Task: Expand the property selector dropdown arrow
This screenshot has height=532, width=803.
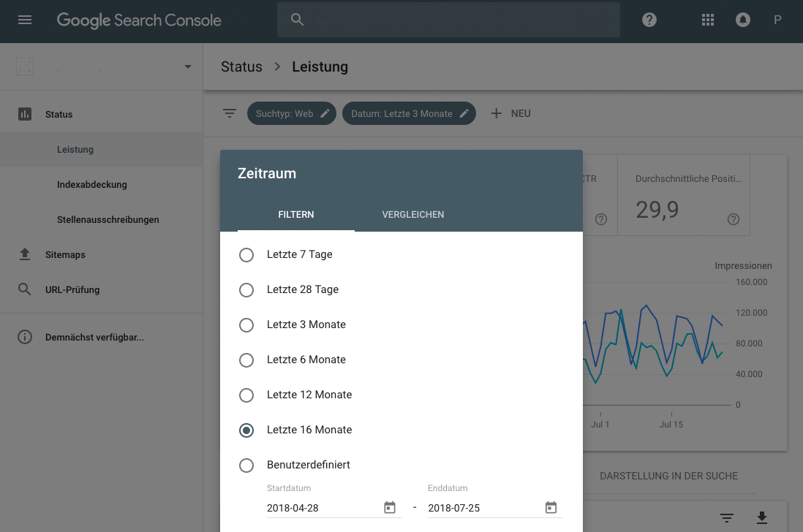Action: [188, 66]
